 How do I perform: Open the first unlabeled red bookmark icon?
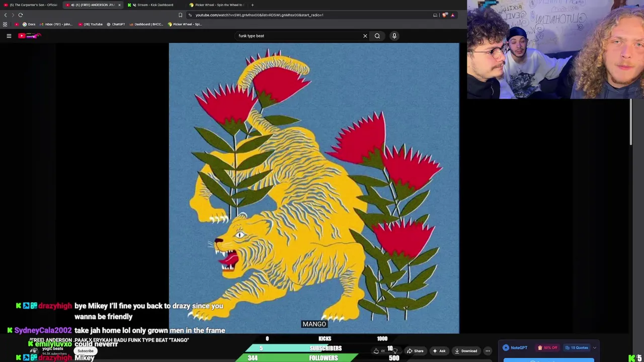tap(17, 24)
